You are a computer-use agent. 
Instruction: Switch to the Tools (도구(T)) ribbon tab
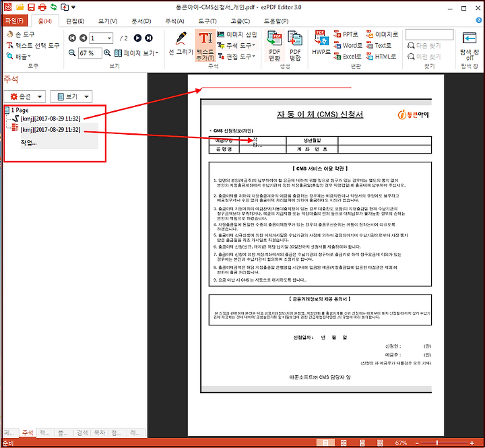207,21
